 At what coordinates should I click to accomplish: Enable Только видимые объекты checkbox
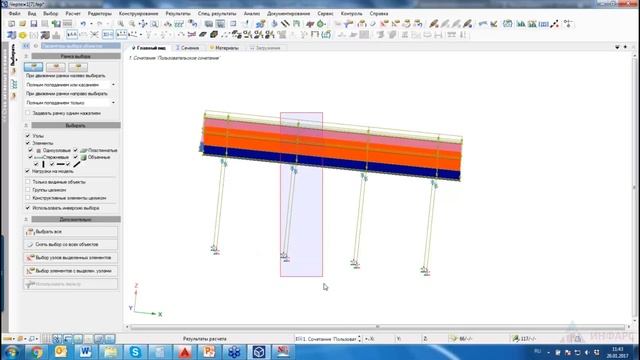[28, 182]
